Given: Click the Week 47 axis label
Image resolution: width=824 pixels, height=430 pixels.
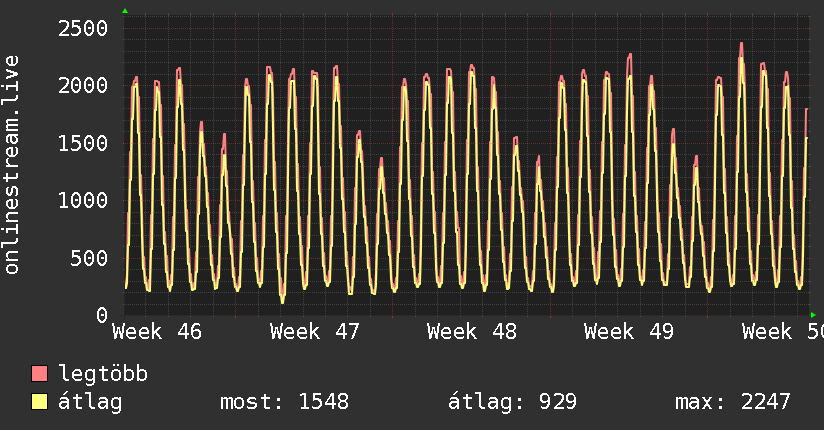Looking at the screenshot, I should [315, 332].
